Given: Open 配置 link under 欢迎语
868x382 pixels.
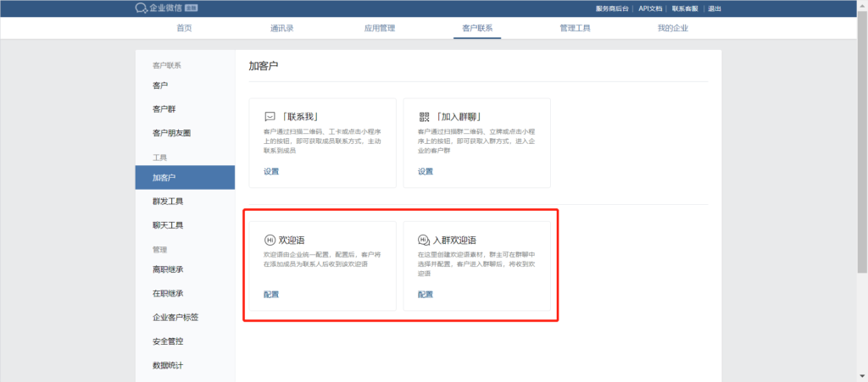Looking at the screenshot, I should point(271,295).
